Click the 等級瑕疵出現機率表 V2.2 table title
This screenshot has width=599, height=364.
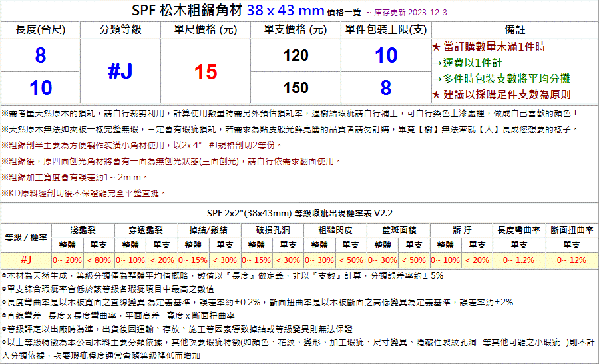click(299, 213)
